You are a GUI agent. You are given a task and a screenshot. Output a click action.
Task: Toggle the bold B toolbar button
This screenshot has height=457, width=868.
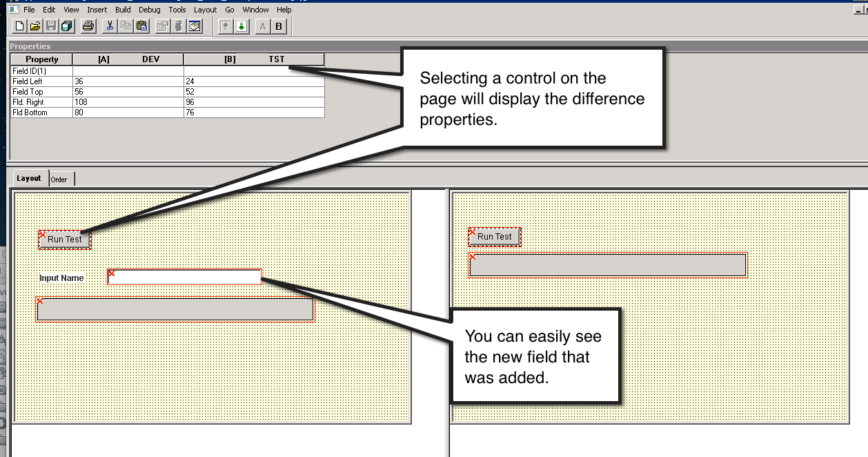(x=279, y=26)
